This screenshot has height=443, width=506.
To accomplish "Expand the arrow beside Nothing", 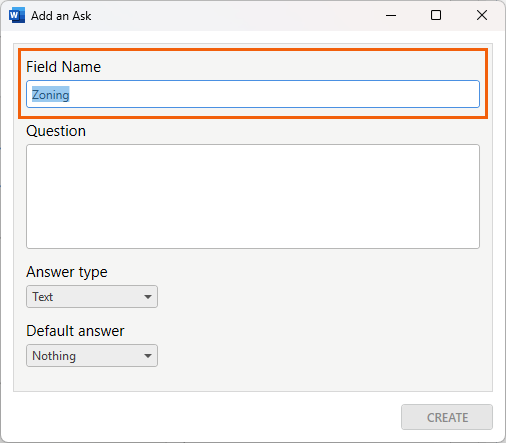I will point(148,356).
